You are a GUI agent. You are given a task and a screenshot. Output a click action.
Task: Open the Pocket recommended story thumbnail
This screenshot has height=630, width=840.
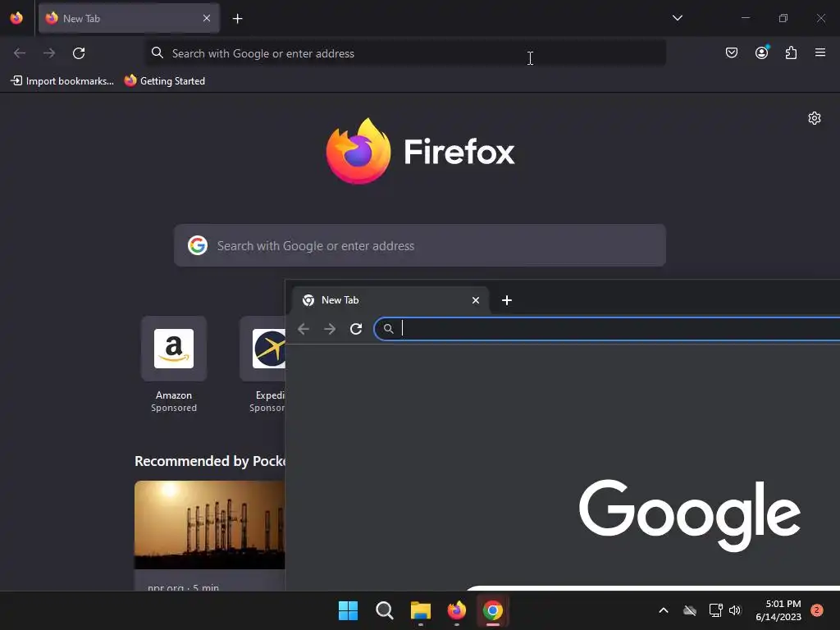(209, 525)
